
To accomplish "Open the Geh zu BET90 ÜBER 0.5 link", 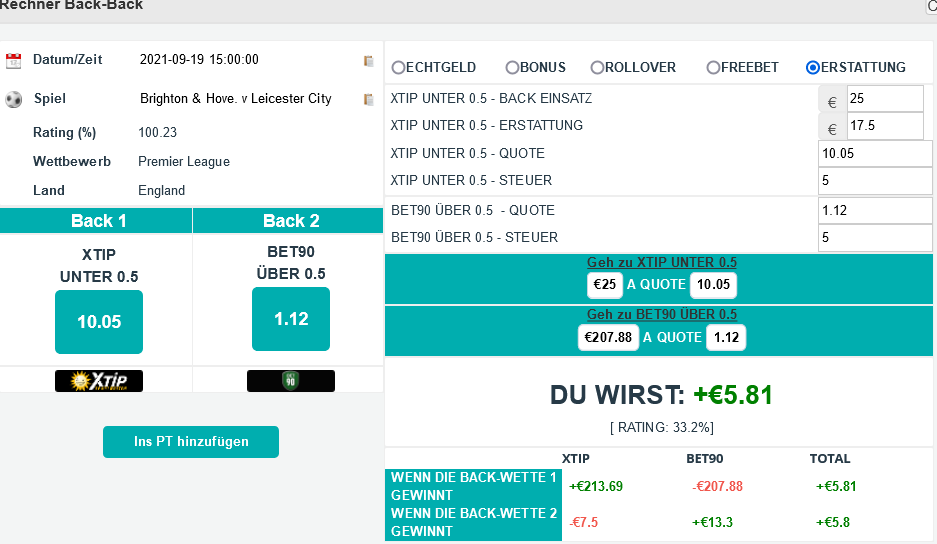I will tap(662, 314).
